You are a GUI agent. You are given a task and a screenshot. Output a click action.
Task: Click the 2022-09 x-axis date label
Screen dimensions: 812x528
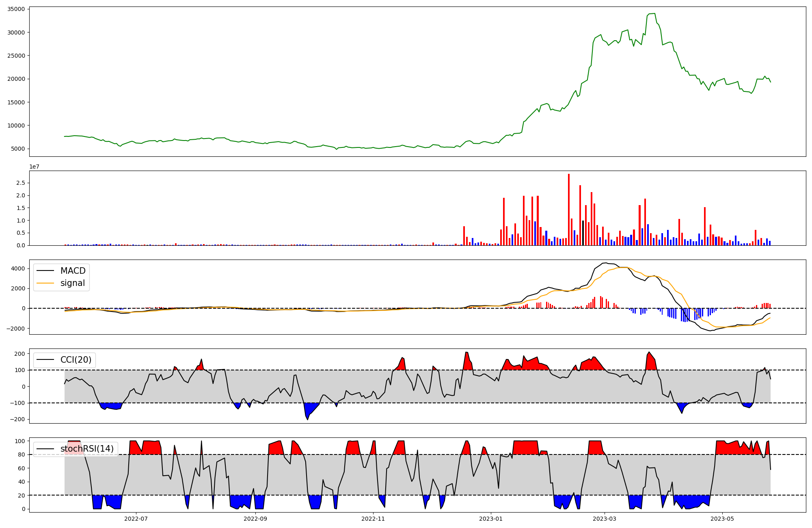pos(255,518)
